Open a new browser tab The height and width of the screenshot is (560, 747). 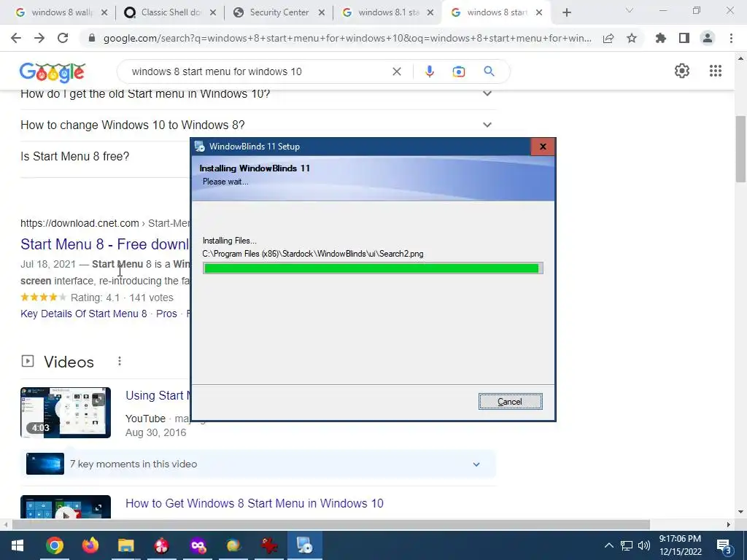566,12
